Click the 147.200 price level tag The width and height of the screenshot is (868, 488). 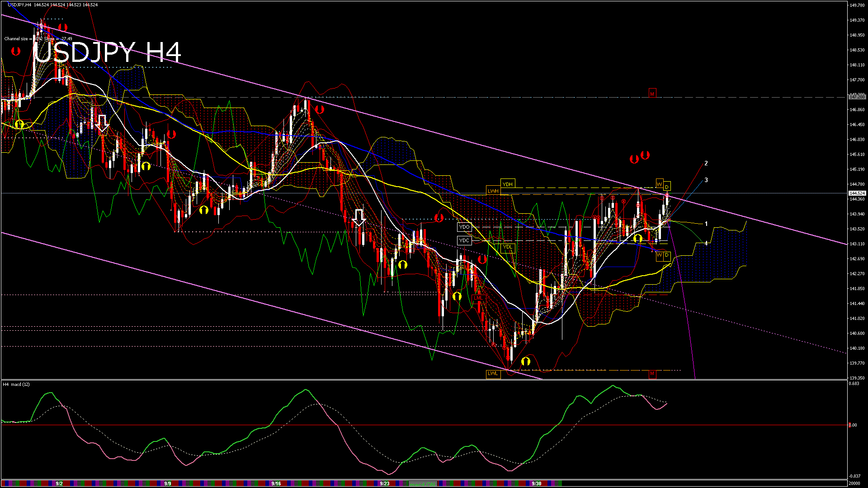pyautogui.click(x=857, y=97)
